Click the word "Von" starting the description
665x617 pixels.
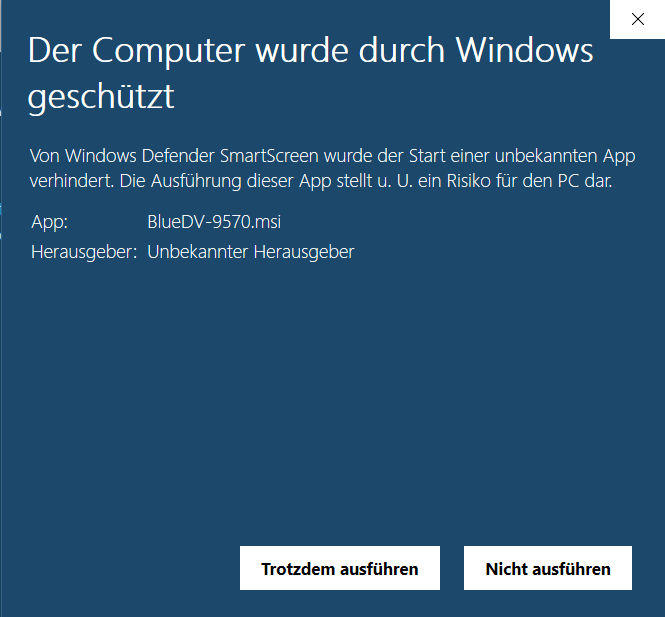coord(44,156)
